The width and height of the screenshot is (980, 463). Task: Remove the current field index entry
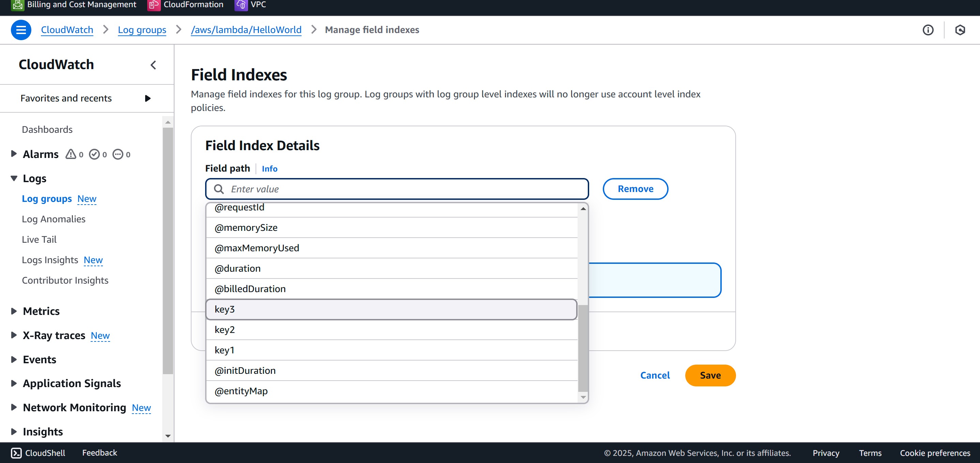point(635,189)
